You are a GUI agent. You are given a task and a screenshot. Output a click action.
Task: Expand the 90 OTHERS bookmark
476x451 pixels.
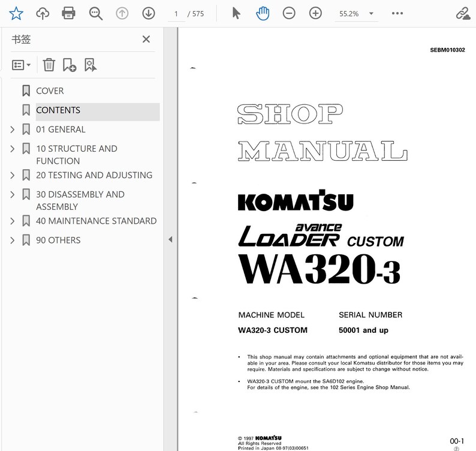[12, 240]
